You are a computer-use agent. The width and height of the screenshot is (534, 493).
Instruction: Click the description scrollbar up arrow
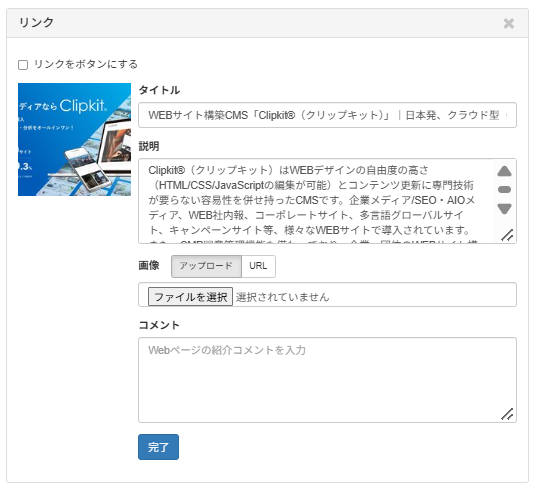504,171
